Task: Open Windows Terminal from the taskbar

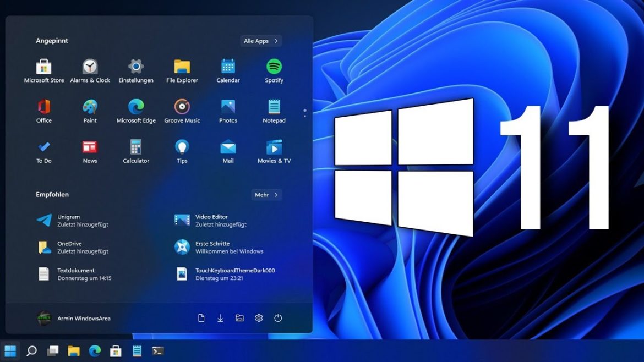Action: click(159, 350)
